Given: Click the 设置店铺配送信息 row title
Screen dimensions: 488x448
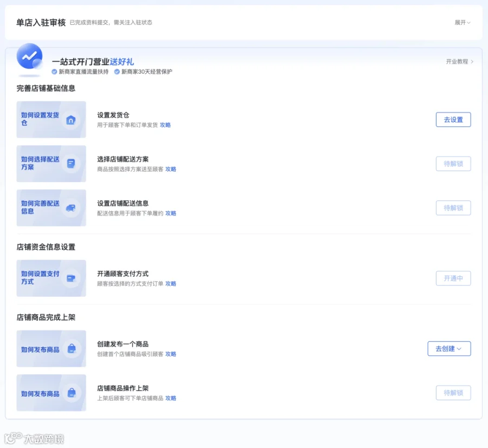Looking at the screenshot, I should pos(123,203).
